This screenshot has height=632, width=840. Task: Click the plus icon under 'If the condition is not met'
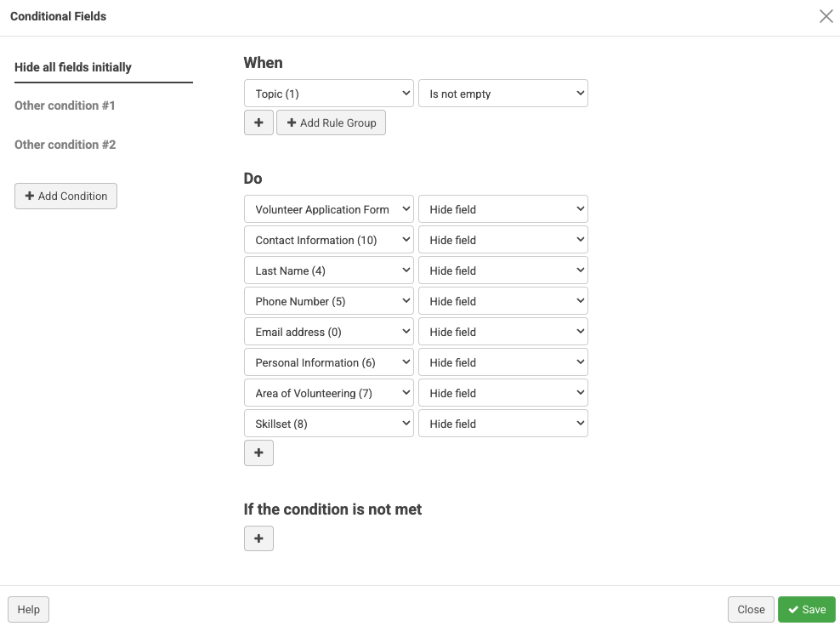[258, 538]
